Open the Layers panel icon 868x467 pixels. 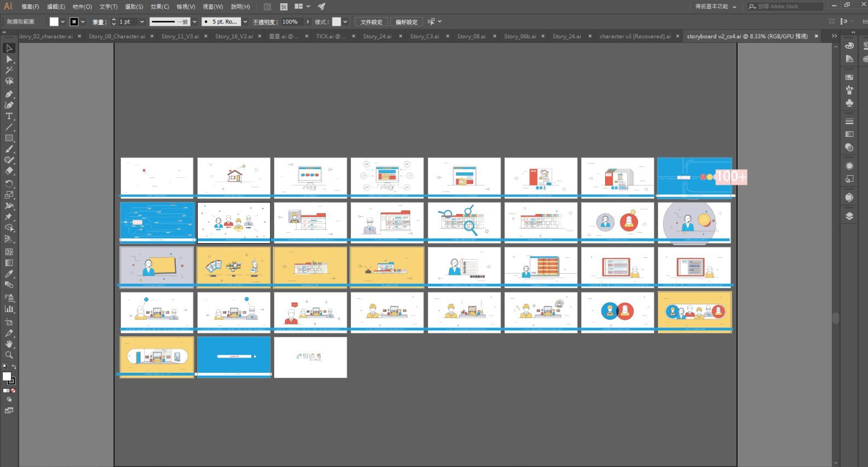click(x=849, y=216)
